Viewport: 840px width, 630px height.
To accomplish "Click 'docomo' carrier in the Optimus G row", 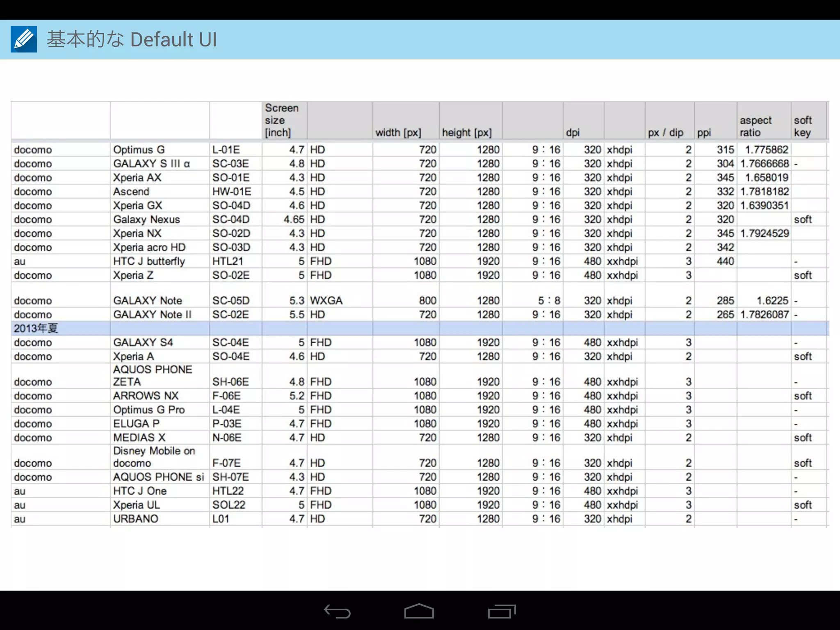I will 33,150.
